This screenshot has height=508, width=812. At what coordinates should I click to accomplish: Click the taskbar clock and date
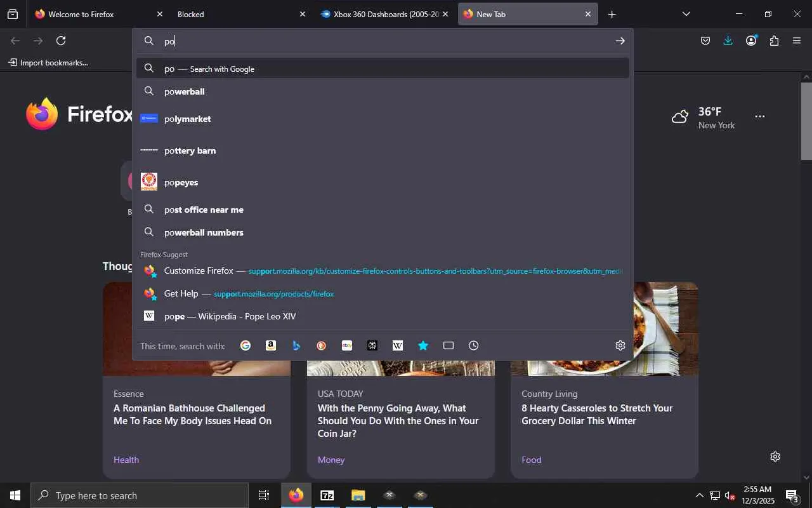[x=757, y=495]
